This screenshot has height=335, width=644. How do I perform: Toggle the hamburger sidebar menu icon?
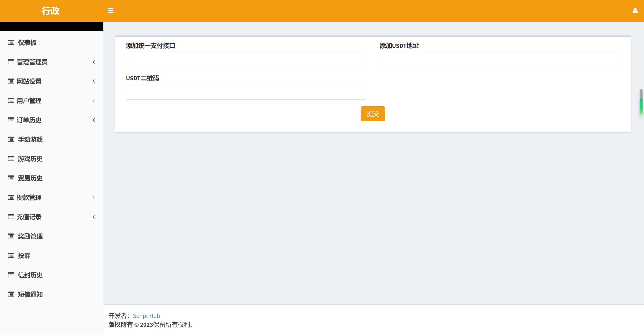pos(110,11)
